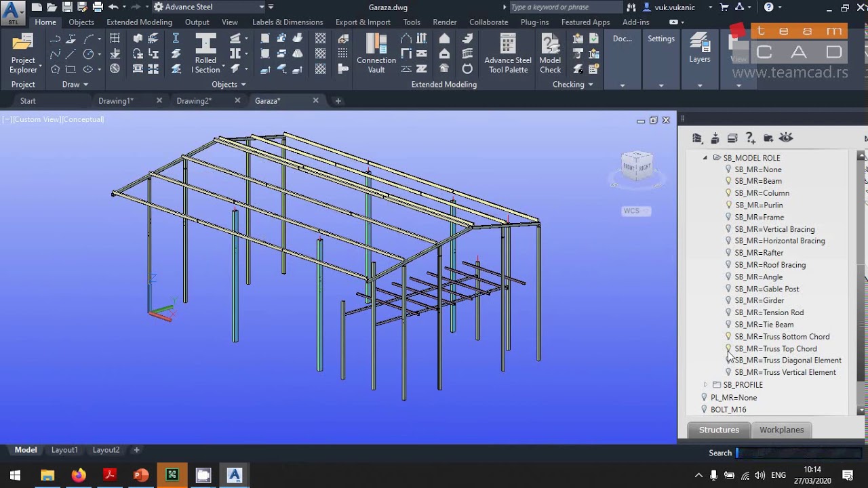Toggle visibility bulb for SB_MR=Beam
This screenshot has height=488, width=868.
(728, 181)
